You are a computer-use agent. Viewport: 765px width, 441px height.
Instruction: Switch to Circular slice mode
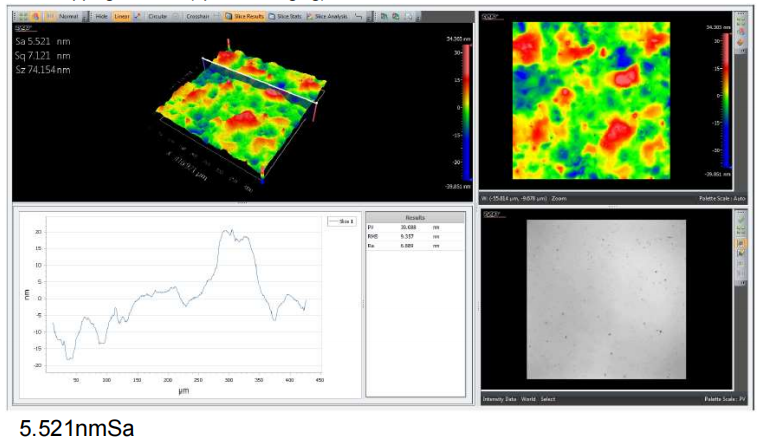tap(157, 17)
